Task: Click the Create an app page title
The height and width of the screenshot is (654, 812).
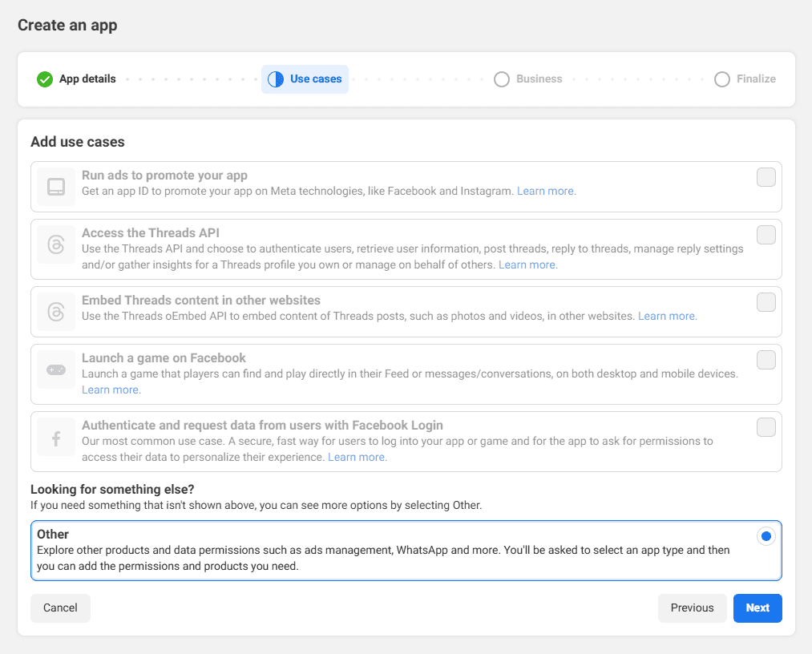Action: (x=67, y=25)
